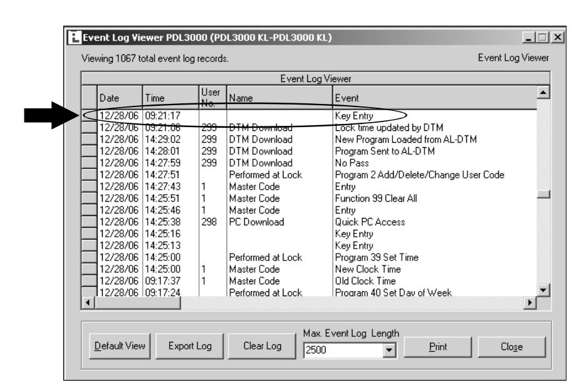Select the 09:21:17 Key Entry row
Viewport: 584px width, 392px height.
click(309, 115)
